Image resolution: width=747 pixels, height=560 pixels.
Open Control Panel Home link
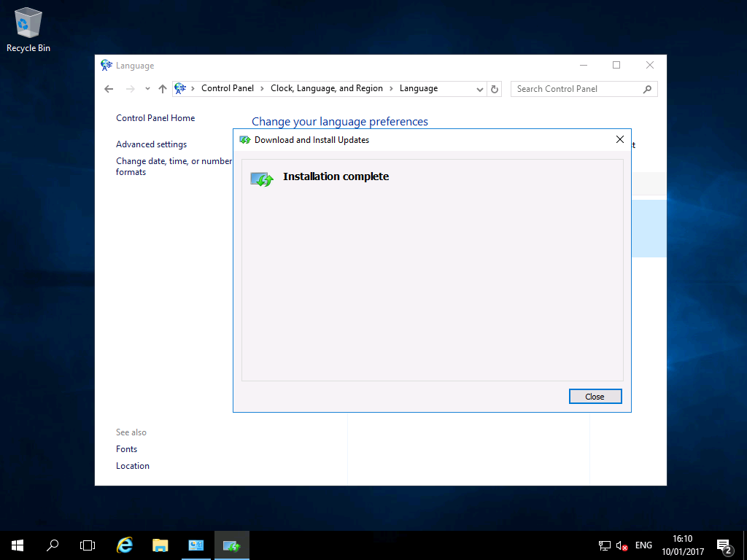(x=155, y=118)
